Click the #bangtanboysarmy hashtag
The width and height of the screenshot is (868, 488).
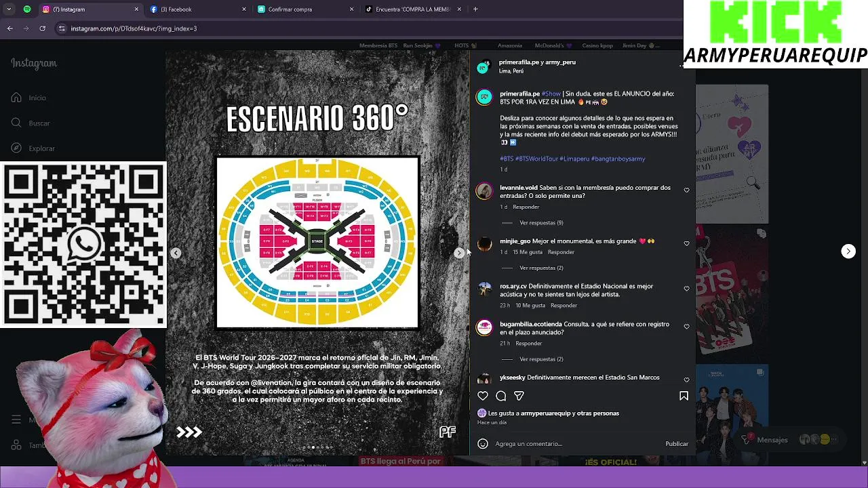pyautogui.click(x=618, y=159)
